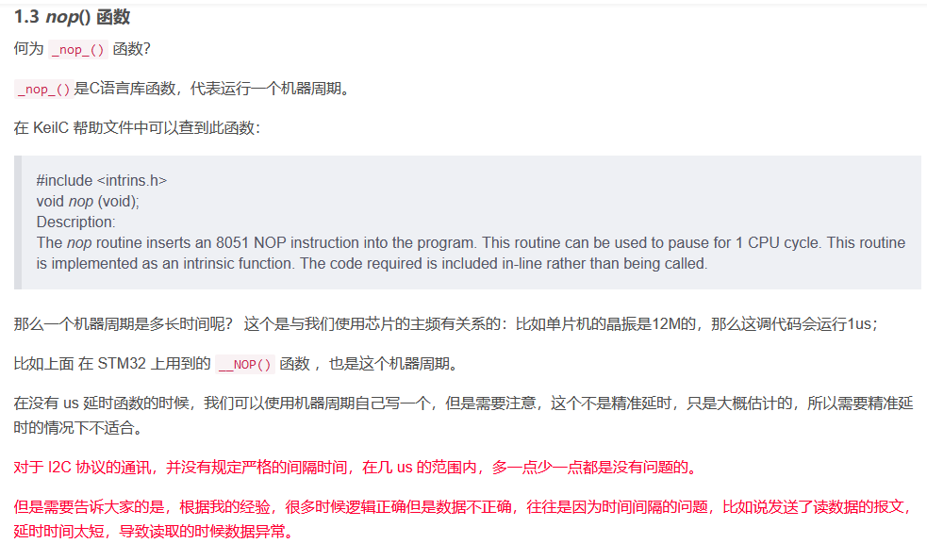This screenshot has height=560, width=927.
Task: Click the section heading 1.3 nop() 函数
Action: pos(72,17)
